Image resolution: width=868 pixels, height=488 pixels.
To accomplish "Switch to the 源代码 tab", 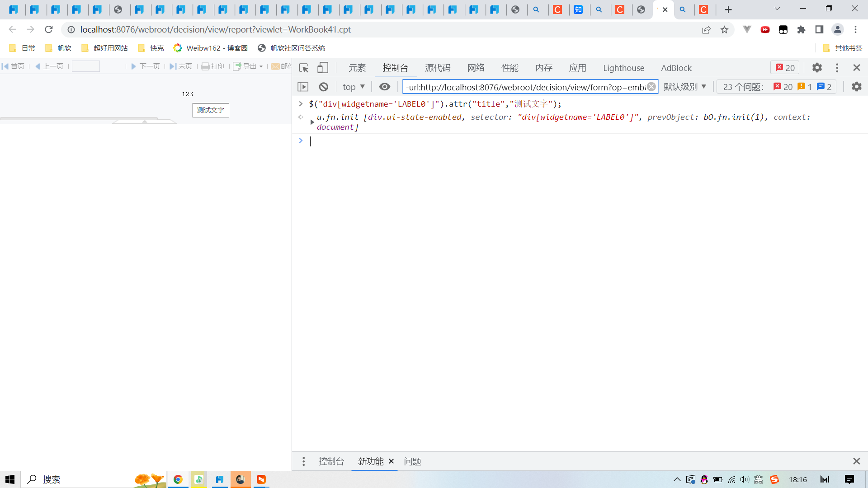I will click(438, 68).
